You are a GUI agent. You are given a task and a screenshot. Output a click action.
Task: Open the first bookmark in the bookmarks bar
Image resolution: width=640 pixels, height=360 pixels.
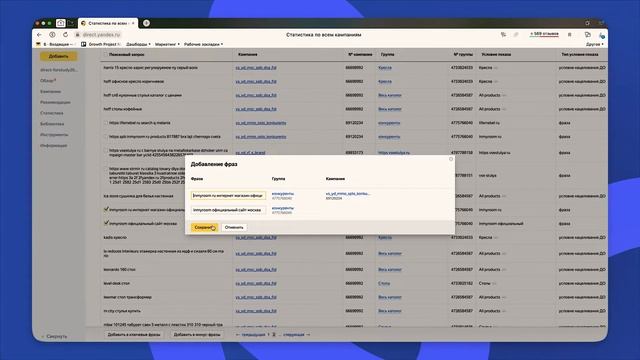coord(55,44)
